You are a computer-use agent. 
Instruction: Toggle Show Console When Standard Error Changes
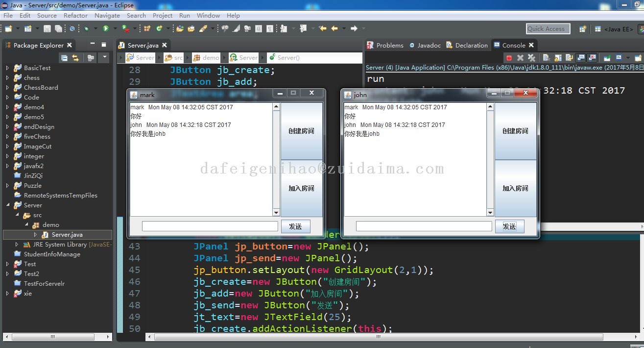click(592, 58)
